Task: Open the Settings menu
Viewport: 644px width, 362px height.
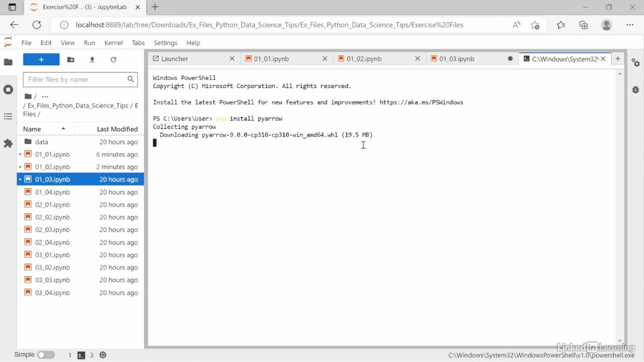Action: 165,43
